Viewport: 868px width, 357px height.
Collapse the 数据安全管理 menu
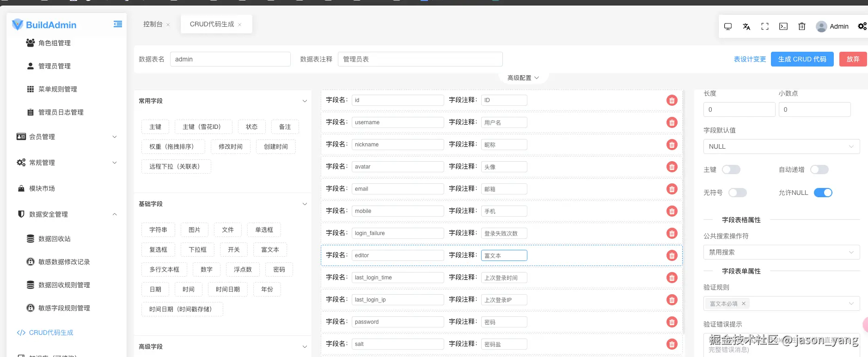tap(67, 214)
